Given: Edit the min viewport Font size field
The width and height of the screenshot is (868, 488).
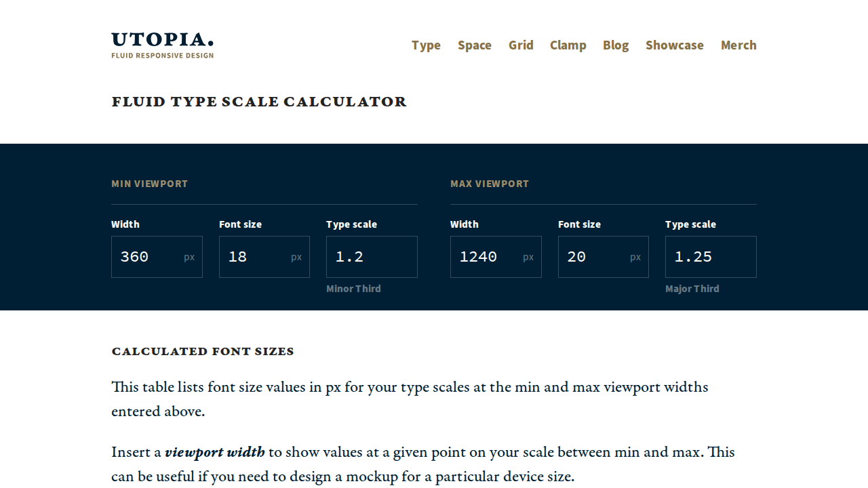Looking at the screenshot, I should [x=264, y=257].
